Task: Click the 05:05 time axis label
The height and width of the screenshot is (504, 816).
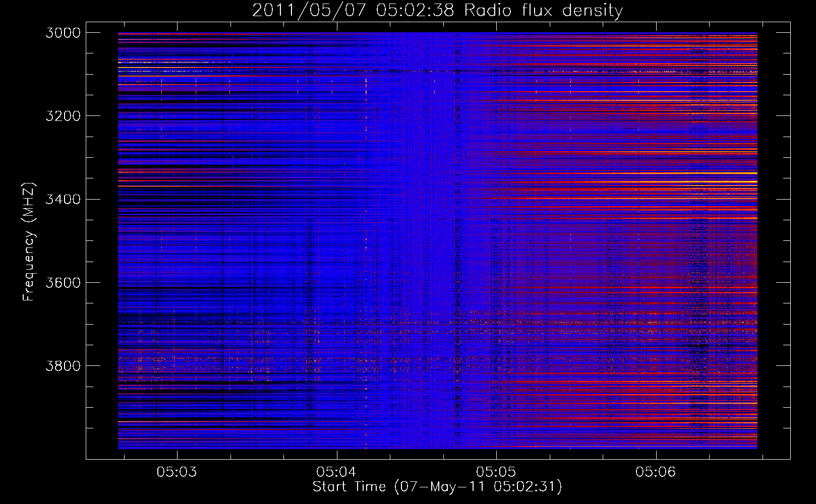Action: [x=496, y=472]
